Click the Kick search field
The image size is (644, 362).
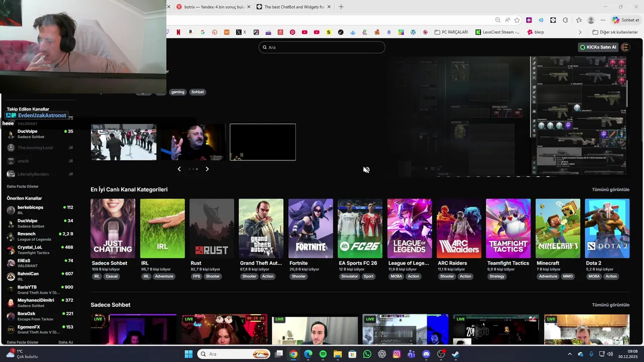click(322, 47)
